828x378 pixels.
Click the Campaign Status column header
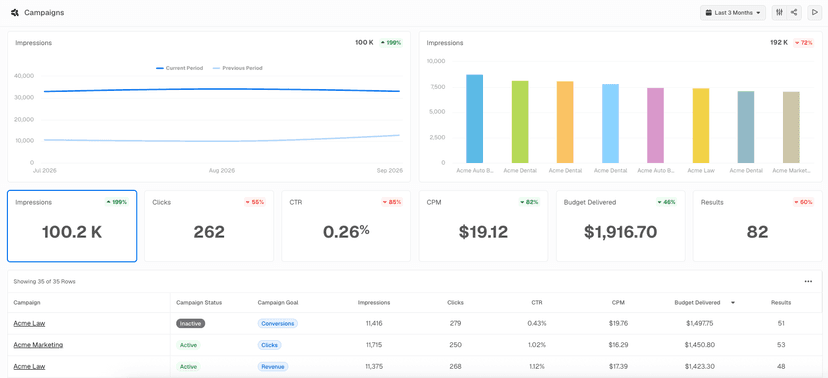tap(199, 303)
